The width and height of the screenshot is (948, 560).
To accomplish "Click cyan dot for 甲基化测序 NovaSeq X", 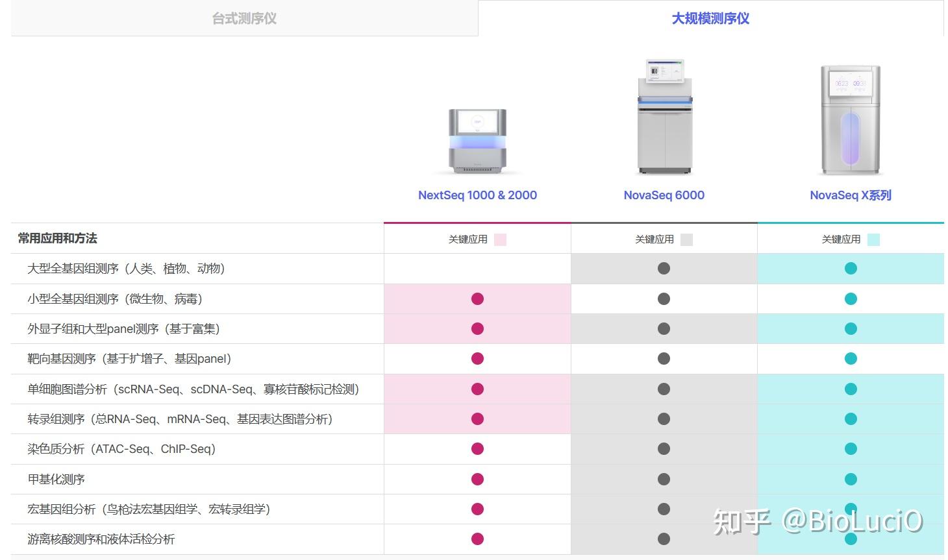I will point(851,480).
